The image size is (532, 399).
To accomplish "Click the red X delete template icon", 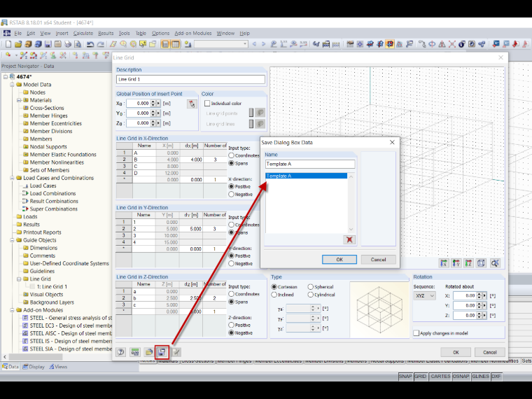I will point(349,239).
